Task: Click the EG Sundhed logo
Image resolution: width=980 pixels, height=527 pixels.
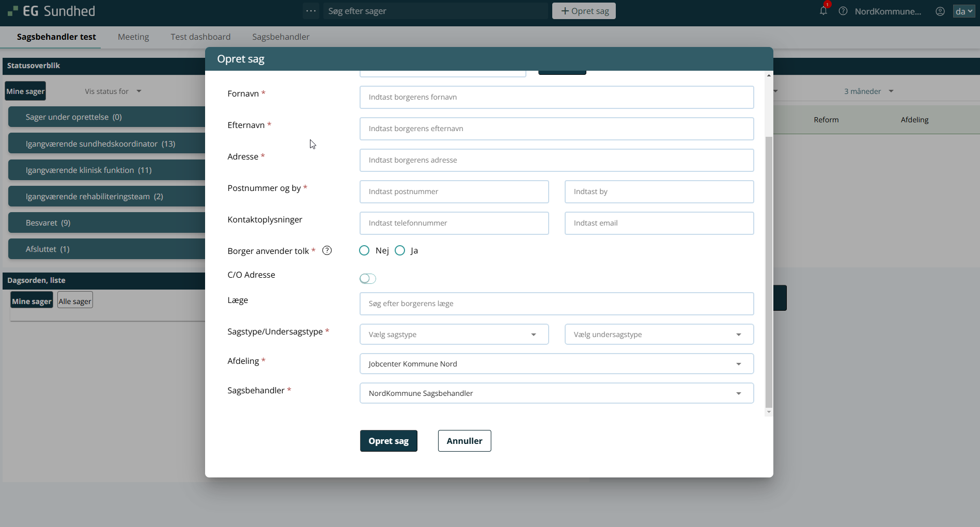Action: 52,11
